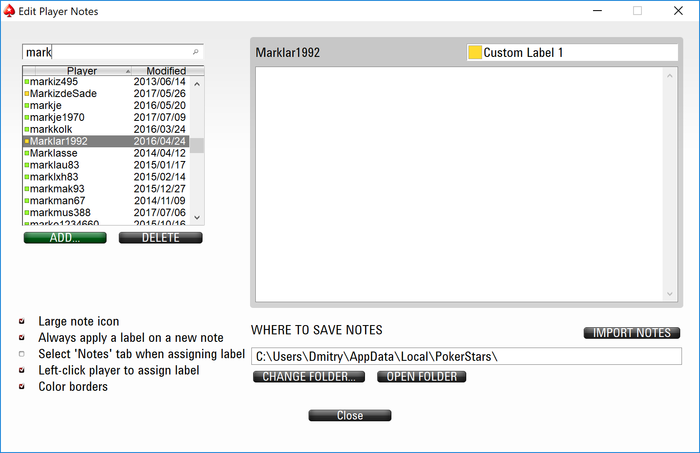
Task: Click the notes save folder path field
Action: pos(467,356)
